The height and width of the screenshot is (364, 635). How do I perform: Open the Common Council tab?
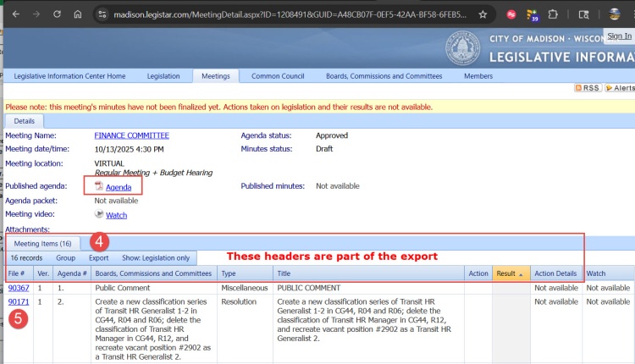278,76
